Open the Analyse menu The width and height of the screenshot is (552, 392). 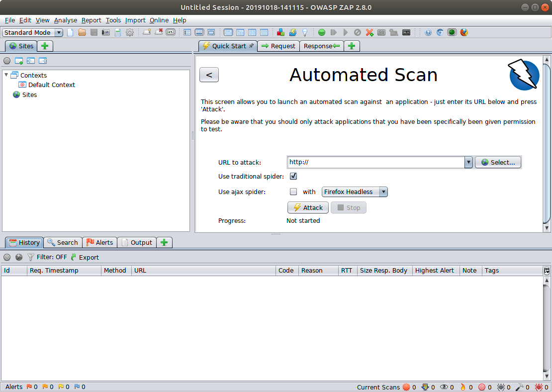(66, 20)
